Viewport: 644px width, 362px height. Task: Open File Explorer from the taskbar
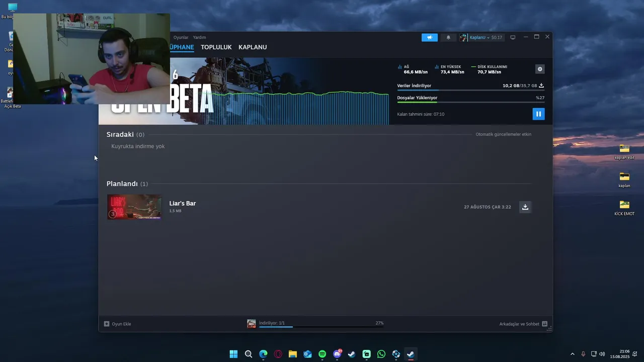pyautogui.click(x=293, y=354)
